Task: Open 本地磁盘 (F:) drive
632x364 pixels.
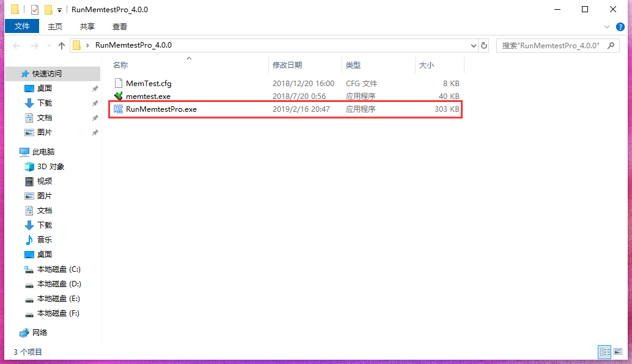Action: (x=58, y=313)
